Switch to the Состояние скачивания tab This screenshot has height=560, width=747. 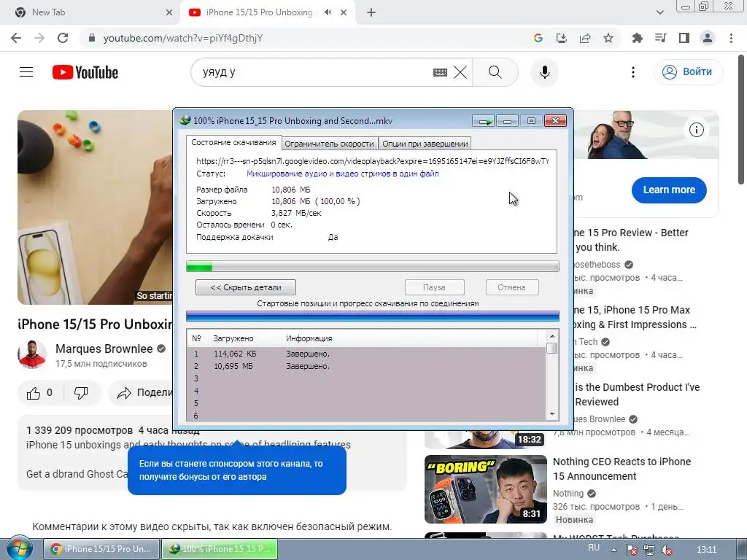[233, 142]
